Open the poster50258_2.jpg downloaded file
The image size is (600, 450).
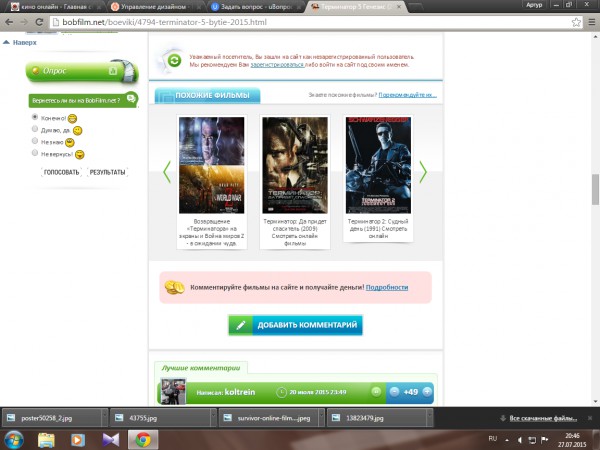[x=51, y=418]
